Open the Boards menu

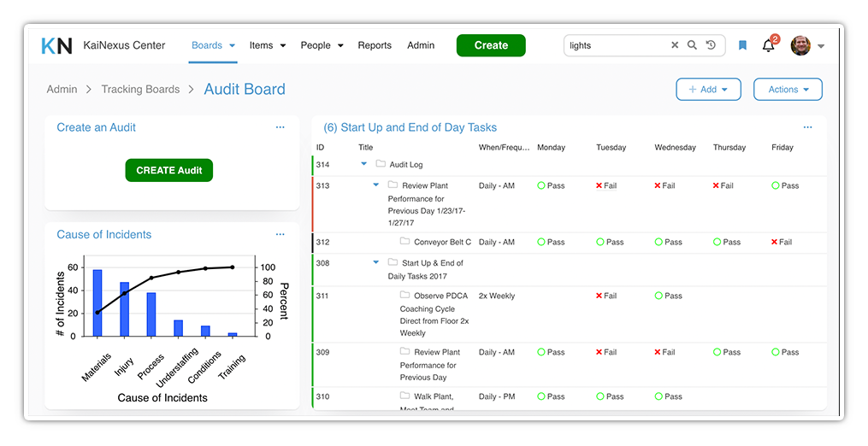[213, 46]
